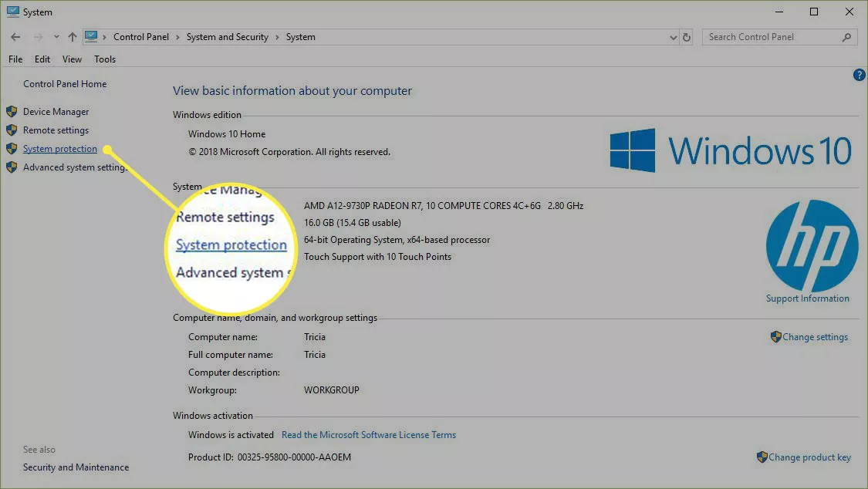Click the Remote settings shield icon

tap(12, 130)
